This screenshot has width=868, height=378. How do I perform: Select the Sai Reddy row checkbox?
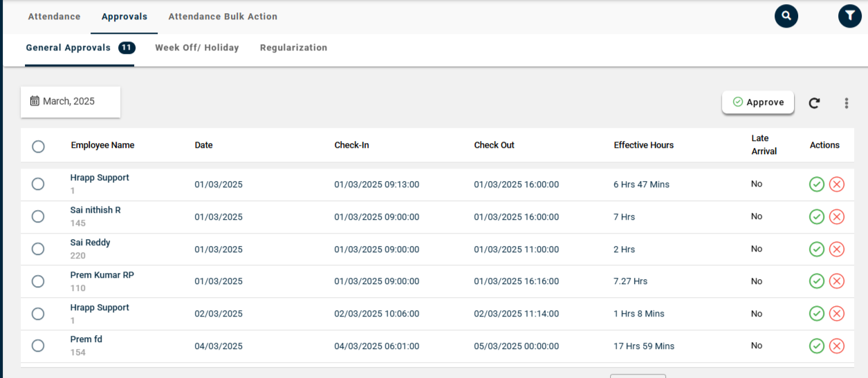[38, 249]
